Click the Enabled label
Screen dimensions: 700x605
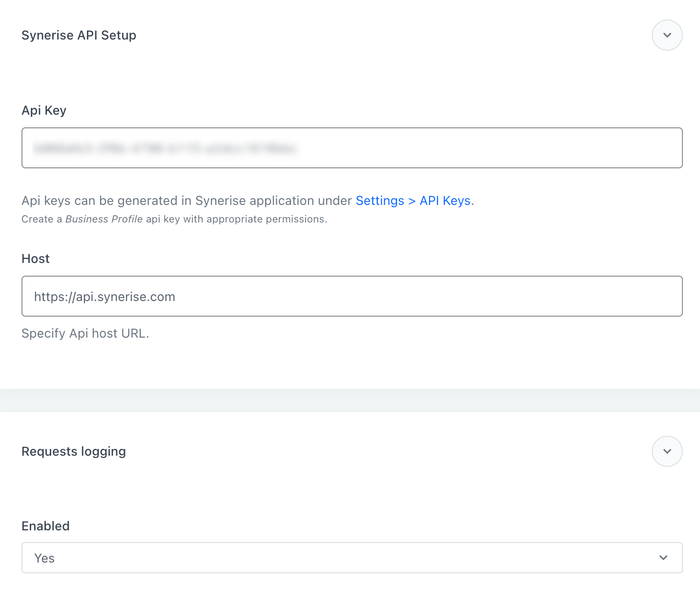[x=45, y=526]
